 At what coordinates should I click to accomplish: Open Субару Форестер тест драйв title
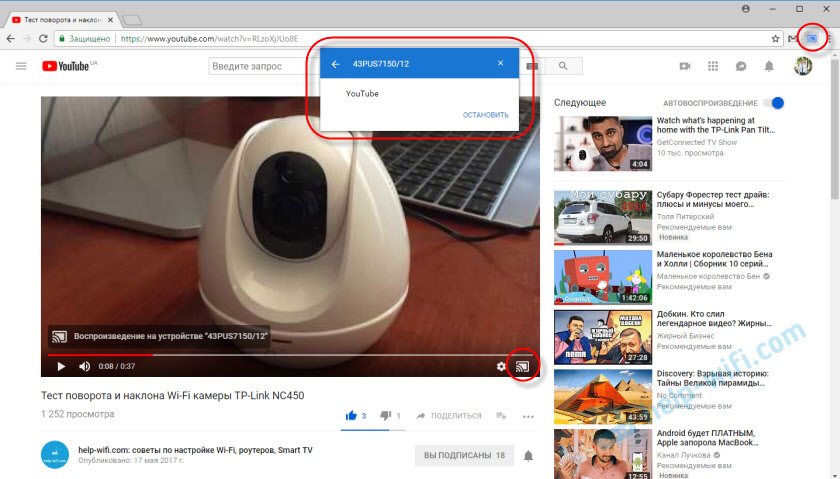click(713, 199)
